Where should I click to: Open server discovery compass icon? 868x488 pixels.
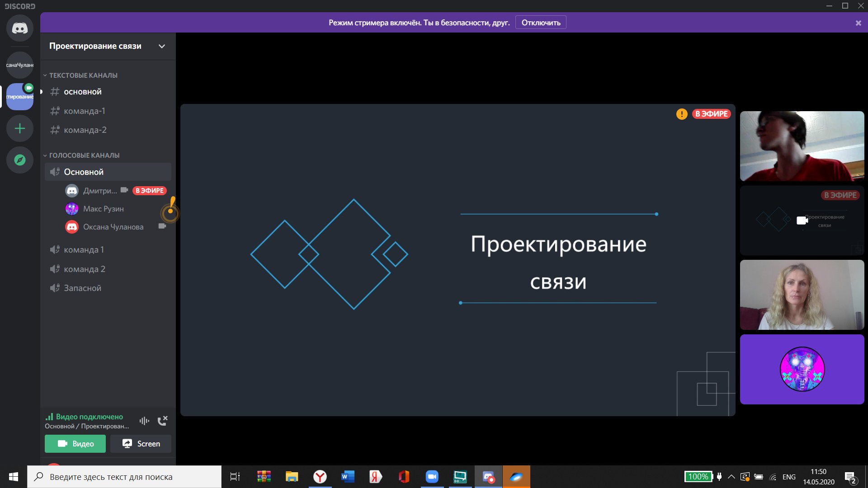(x=19, y=160)
